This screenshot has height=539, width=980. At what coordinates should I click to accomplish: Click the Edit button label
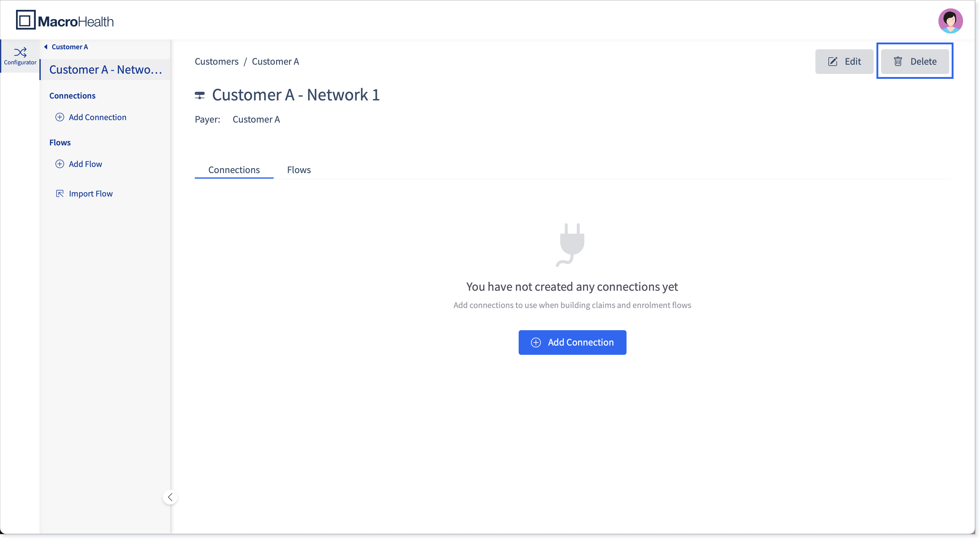pyautogui.click(x=852, y=61)
